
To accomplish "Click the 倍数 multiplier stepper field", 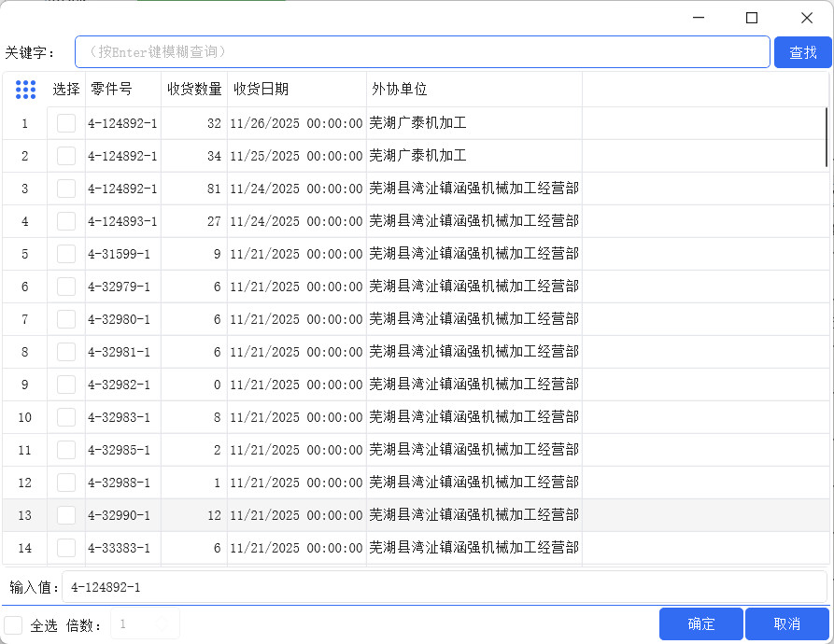I will coord(145,624).
